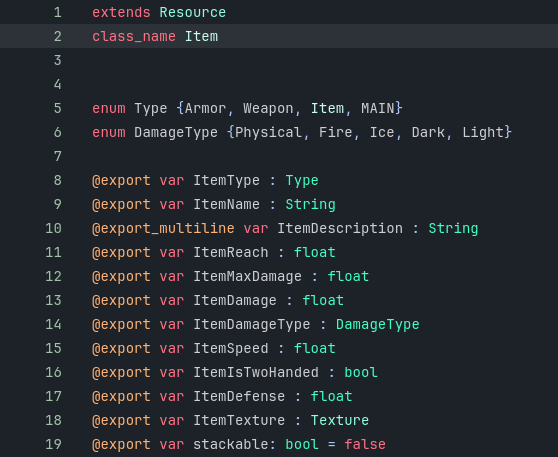
Task: Click the ItemReach variable on line 11
Action: tap(231, 252)
